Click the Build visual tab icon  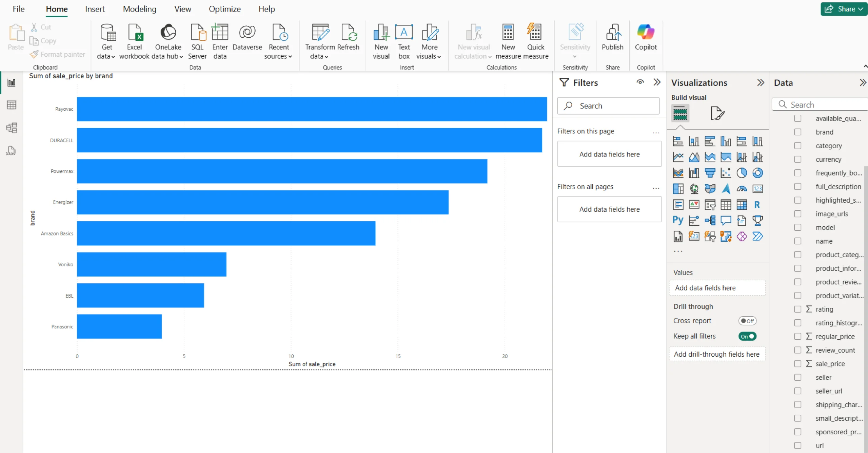click(680, 113)
